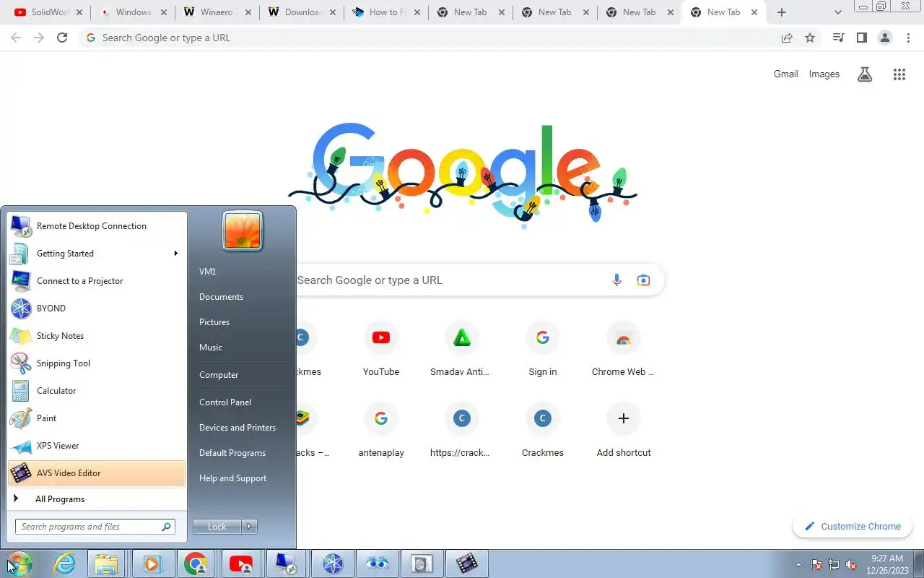Open Devices and Printers
924x578 pixels.
click(237, 428)
